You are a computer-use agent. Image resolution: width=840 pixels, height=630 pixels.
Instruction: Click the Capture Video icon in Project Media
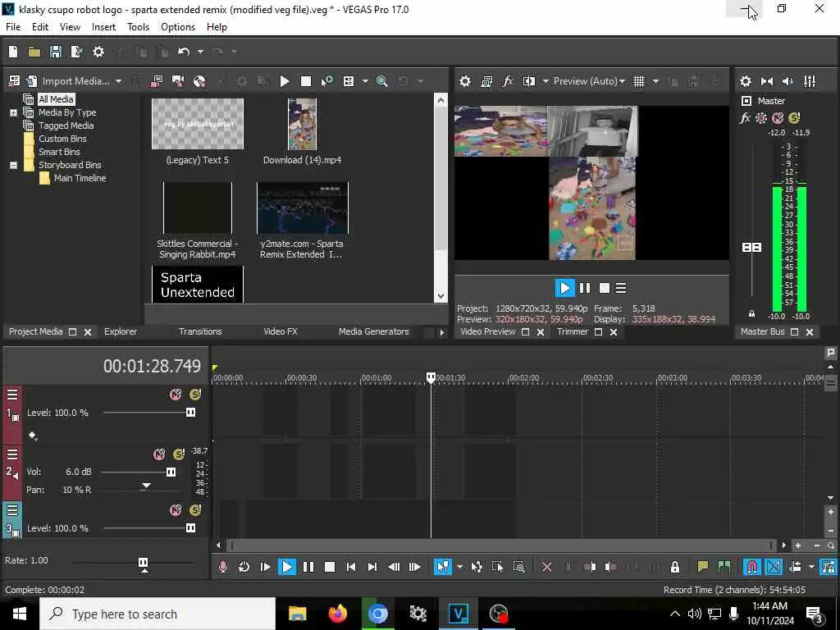(157, 81)
